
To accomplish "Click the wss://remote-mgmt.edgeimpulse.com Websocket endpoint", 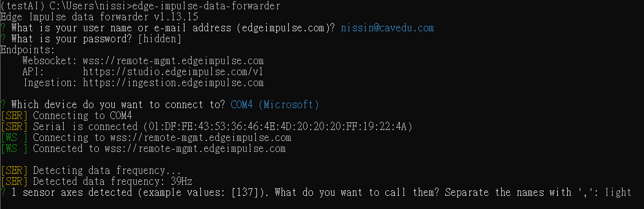I will point(173,61).
